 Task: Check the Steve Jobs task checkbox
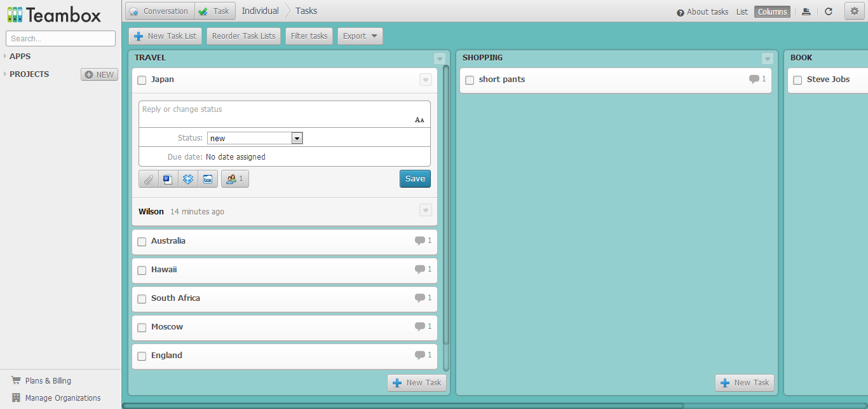797,80
